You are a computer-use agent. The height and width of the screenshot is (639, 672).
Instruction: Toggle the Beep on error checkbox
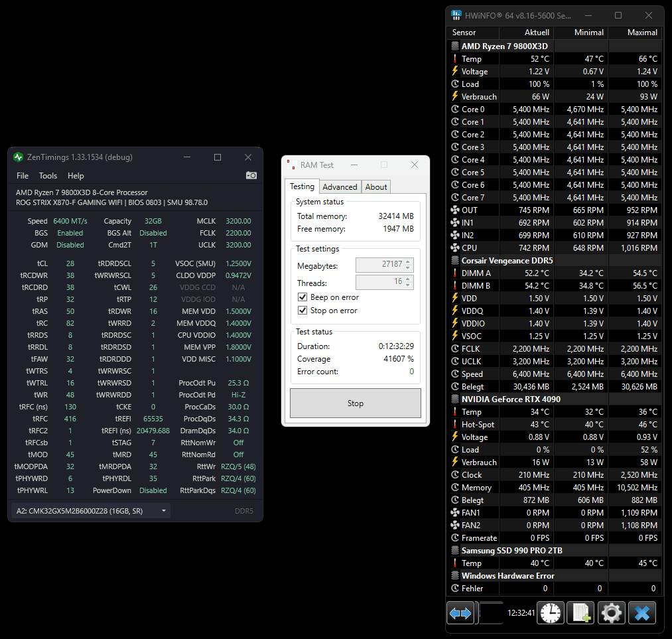(302, 297)
